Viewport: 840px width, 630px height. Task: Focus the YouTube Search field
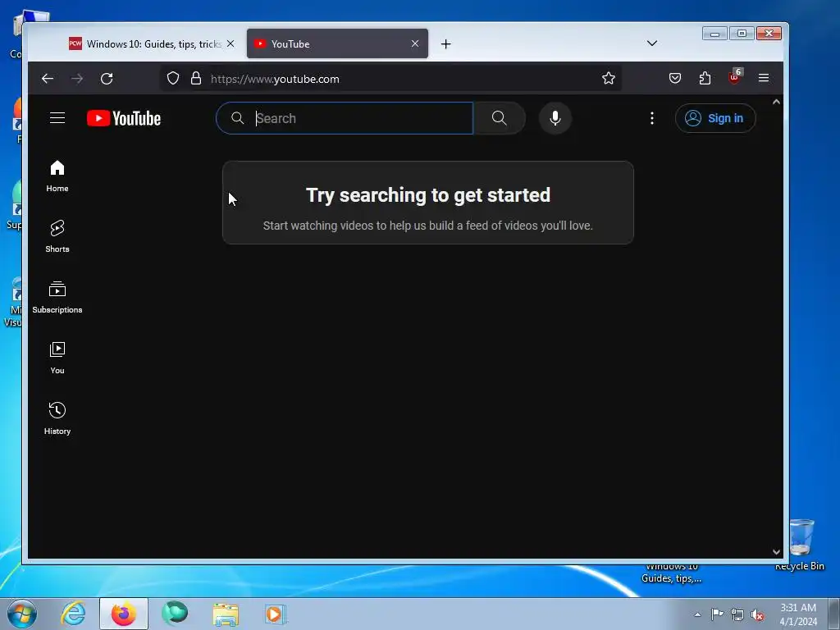[x=345, y=118]
